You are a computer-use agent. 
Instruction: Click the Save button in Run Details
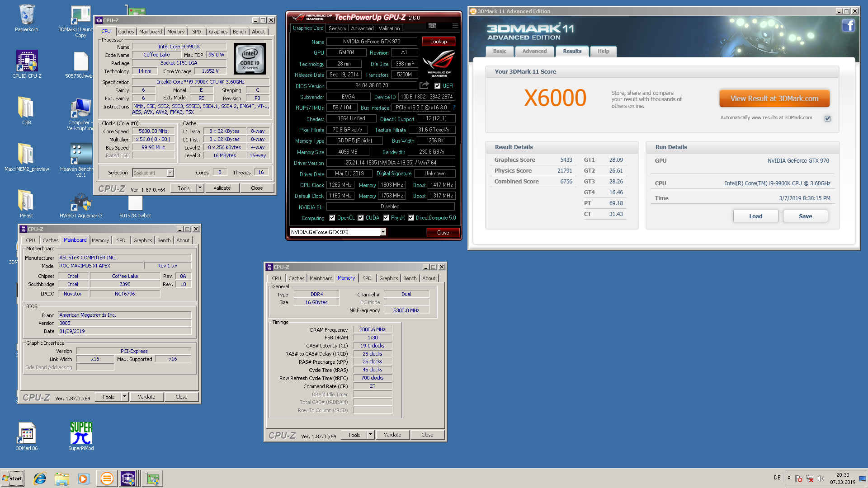coord(805,216)
